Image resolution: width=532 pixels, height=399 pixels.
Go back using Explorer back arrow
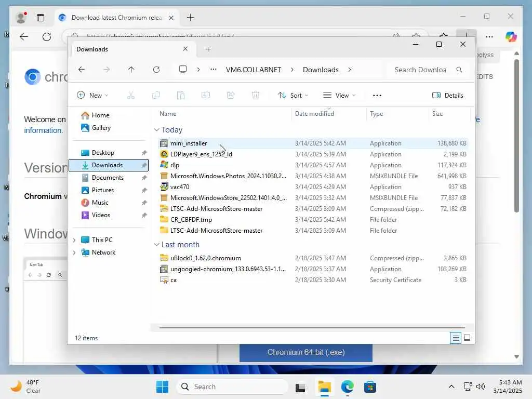click(82, 70)
